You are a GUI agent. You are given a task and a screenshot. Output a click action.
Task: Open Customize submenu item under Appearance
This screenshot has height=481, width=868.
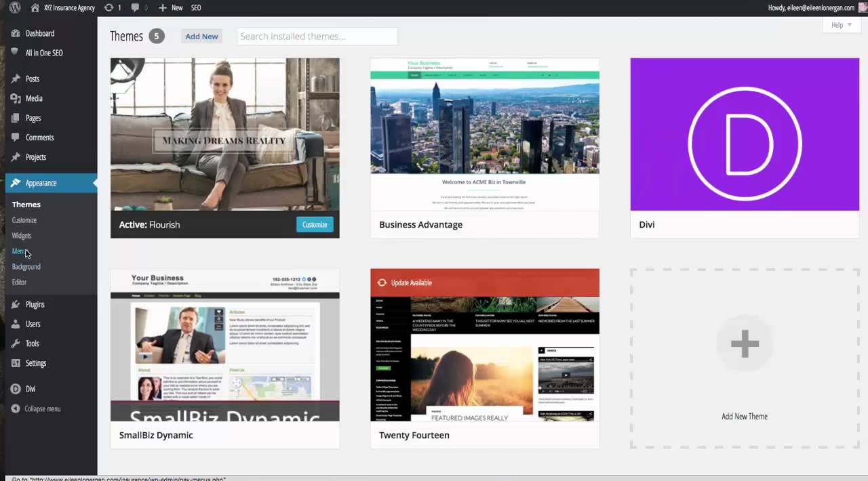24,220
